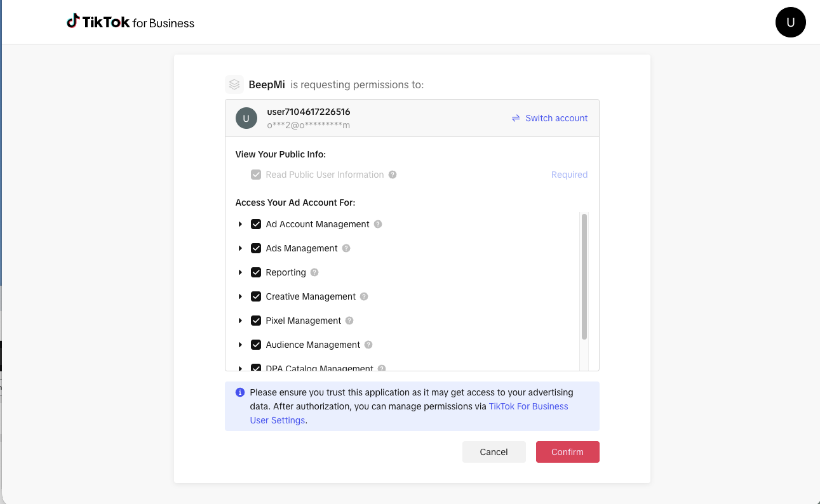The height and width of the screenshot is (504, 820).
Task: Uncheck the Audience Management checkbox
Action: 256,345
